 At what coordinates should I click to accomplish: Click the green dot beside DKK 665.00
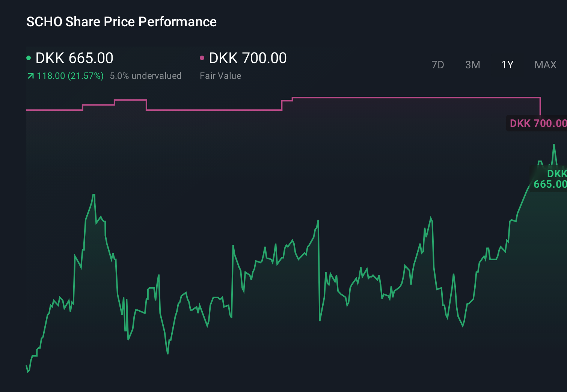pos(29,58)
